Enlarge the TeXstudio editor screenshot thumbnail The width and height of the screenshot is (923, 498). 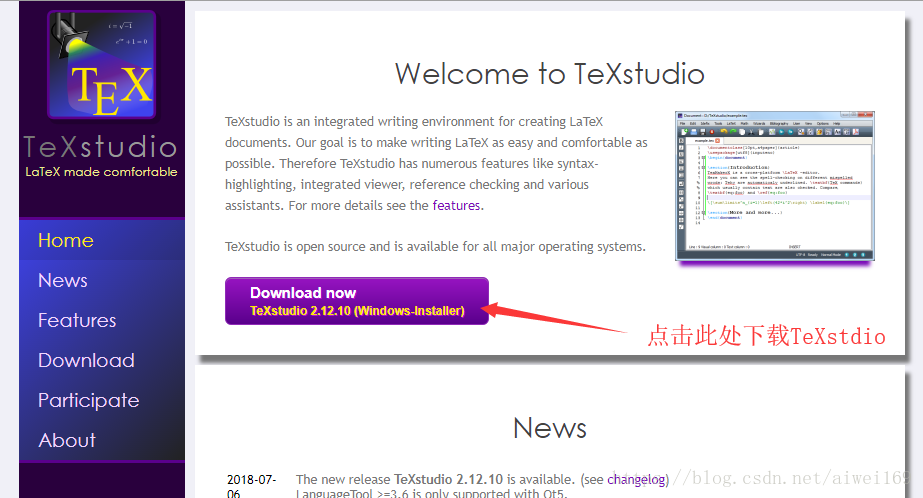coord(775,186)
